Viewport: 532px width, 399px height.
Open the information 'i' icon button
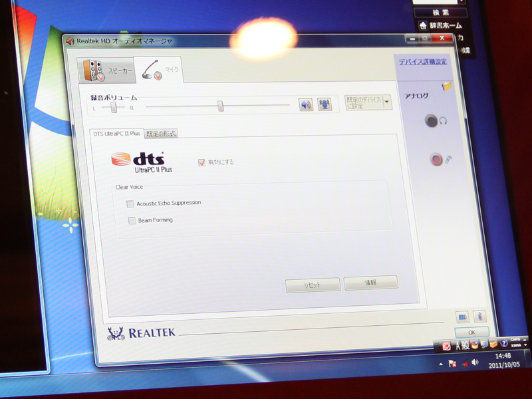479,317
